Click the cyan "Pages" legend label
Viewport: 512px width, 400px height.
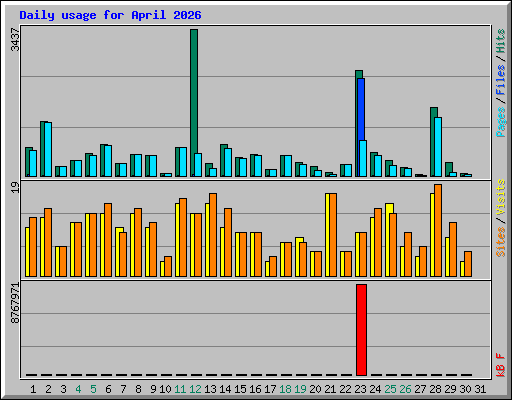point(501,122)
